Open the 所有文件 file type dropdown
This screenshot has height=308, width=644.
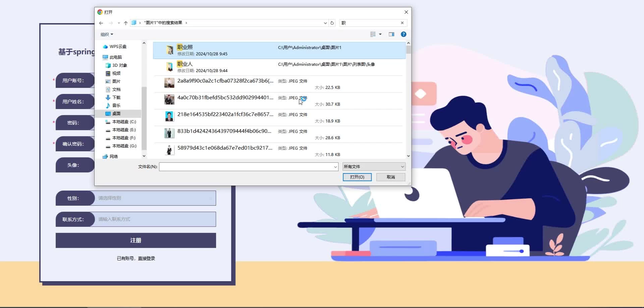(x=374, y=167)
